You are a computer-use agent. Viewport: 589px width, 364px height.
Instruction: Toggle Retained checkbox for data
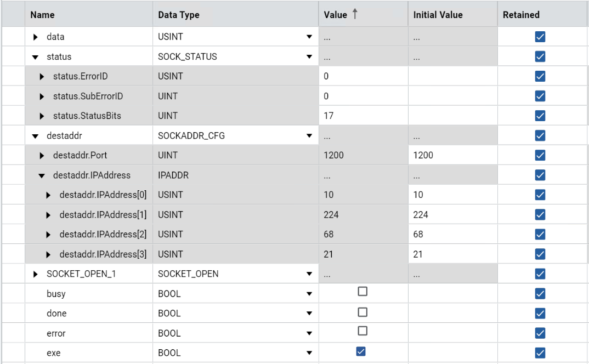point(540,37)
